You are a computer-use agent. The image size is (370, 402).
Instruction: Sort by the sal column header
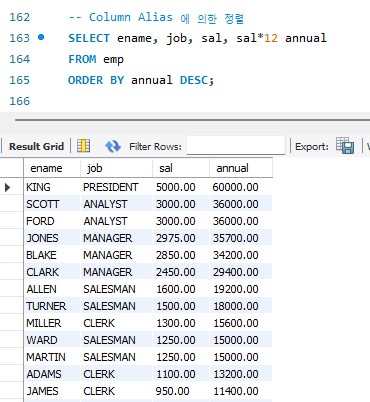coord(181,168)
